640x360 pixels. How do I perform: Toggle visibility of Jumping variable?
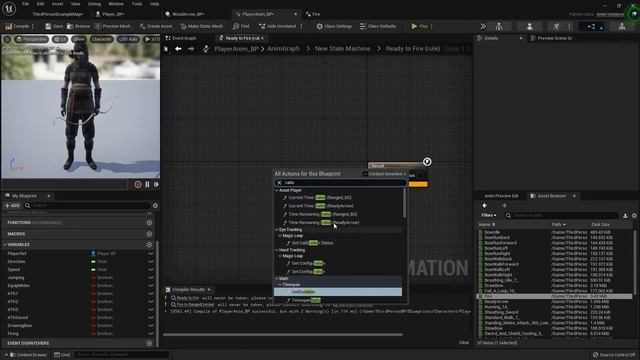pos(151,278)
